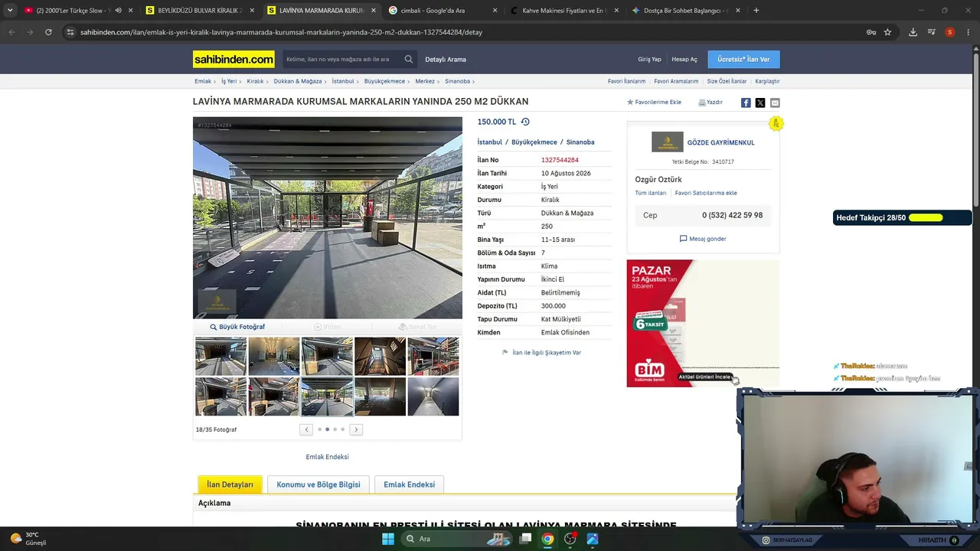Open the password key icon in address bar

tap(871, 32)
